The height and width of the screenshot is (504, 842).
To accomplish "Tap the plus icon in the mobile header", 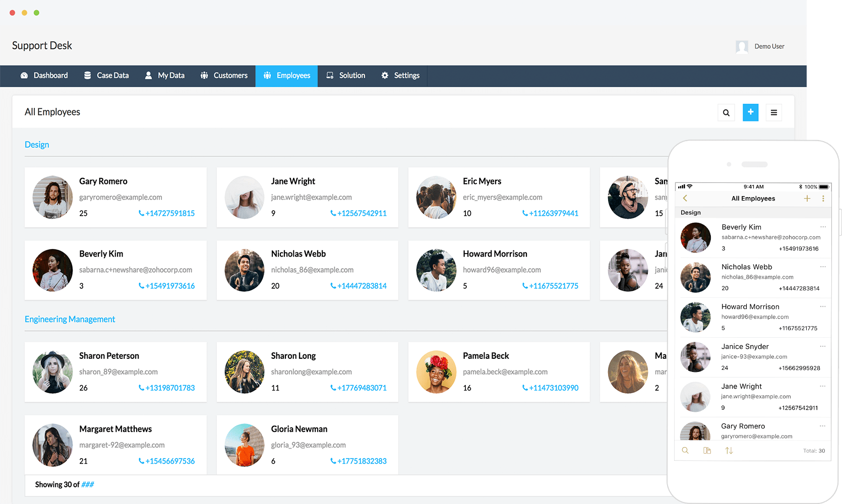I will point(807,198).
